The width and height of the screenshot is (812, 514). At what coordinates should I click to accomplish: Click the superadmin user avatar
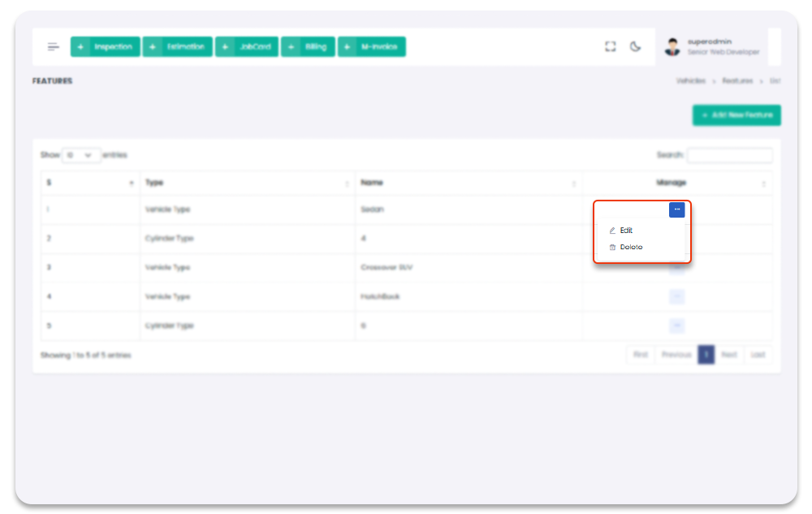tap(672, 47)
